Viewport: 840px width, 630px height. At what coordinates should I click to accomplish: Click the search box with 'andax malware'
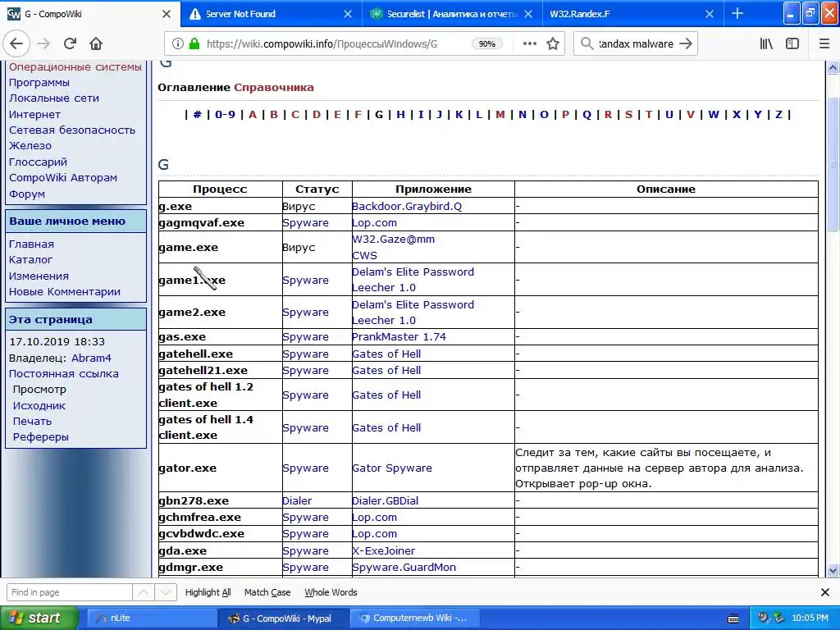(x=636, y=44)
